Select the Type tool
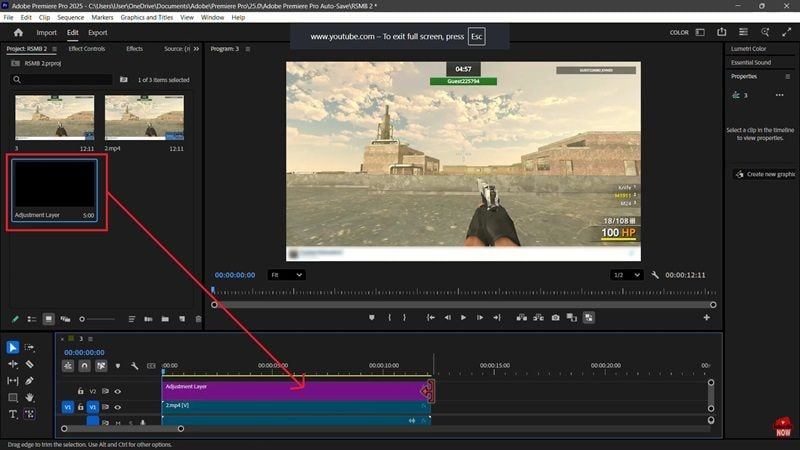Viewport: 800px width, 450px height. 13,414
